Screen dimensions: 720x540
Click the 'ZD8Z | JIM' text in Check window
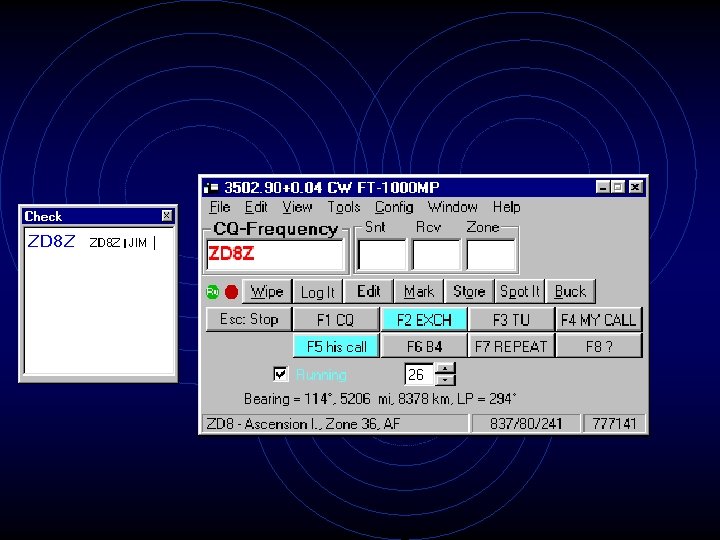(118, 242)
